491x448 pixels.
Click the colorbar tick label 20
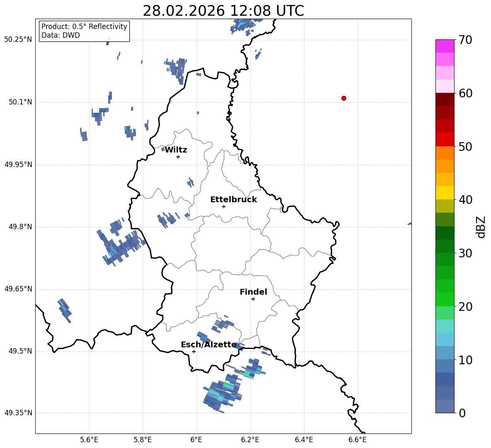[x=465, y=307]
